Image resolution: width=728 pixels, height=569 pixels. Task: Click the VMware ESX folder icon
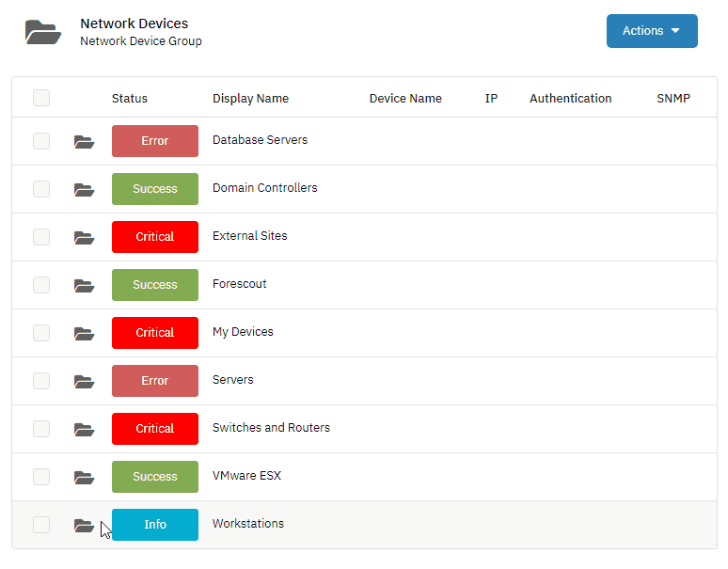[x=84, y=478]
